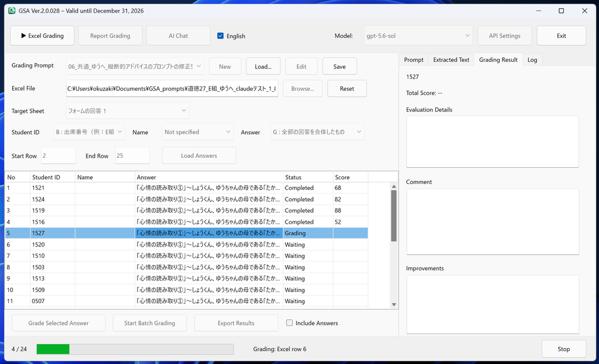Maximize the GSA window
Viewport: 599px width, 364px height.
(561, 11)
